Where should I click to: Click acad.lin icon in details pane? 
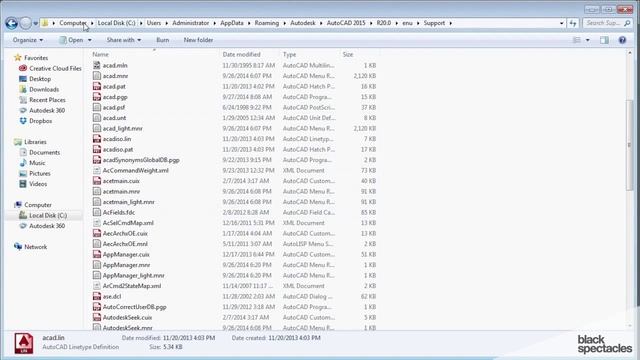point(24,343)
